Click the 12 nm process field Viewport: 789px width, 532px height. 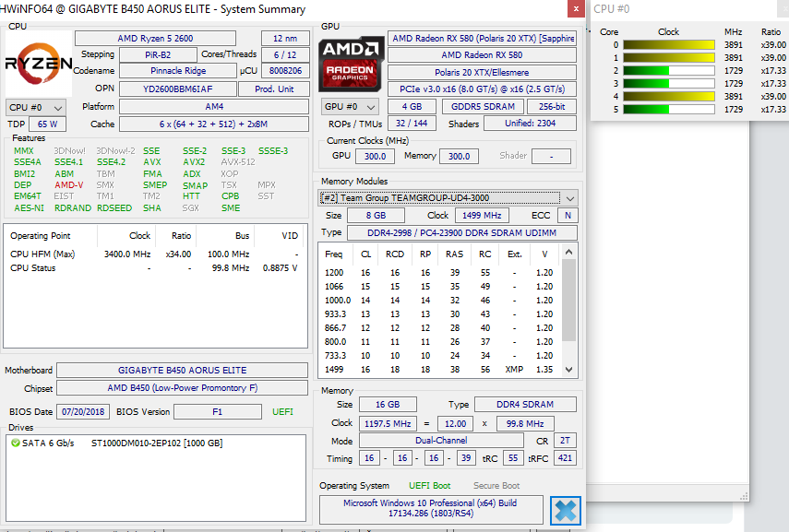point(285,38)
